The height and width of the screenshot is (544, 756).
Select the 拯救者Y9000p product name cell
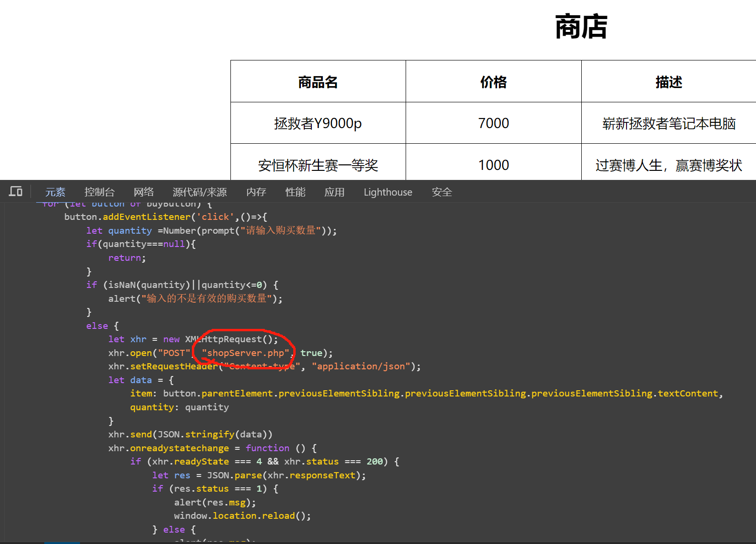point(318,123)
